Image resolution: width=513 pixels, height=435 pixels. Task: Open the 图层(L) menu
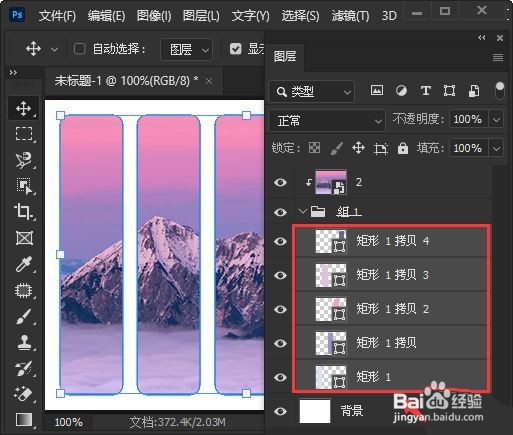201,16
